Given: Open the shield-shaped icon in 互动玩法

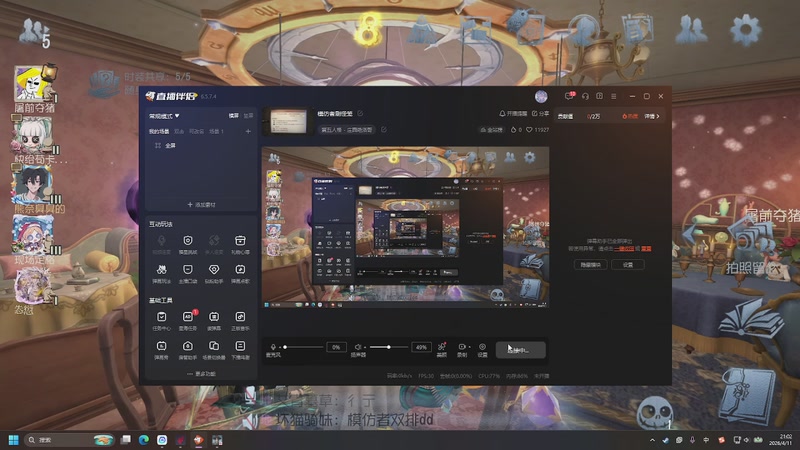Looking at the screenshot, I should point(188,241).
